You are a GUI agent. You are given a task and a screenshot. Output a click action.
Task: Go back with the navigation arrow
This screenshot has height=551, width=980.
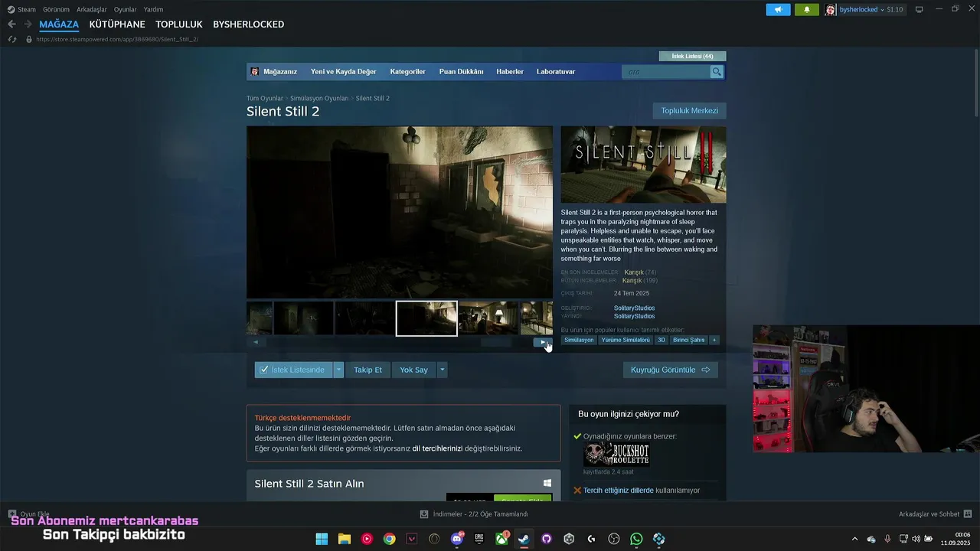11,24
